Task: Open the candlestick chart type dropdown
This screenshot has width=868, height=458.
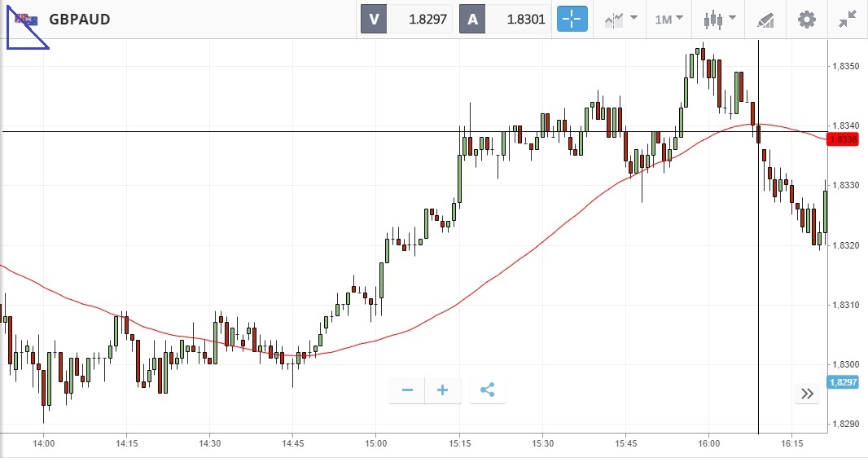Action: point(720,19)
